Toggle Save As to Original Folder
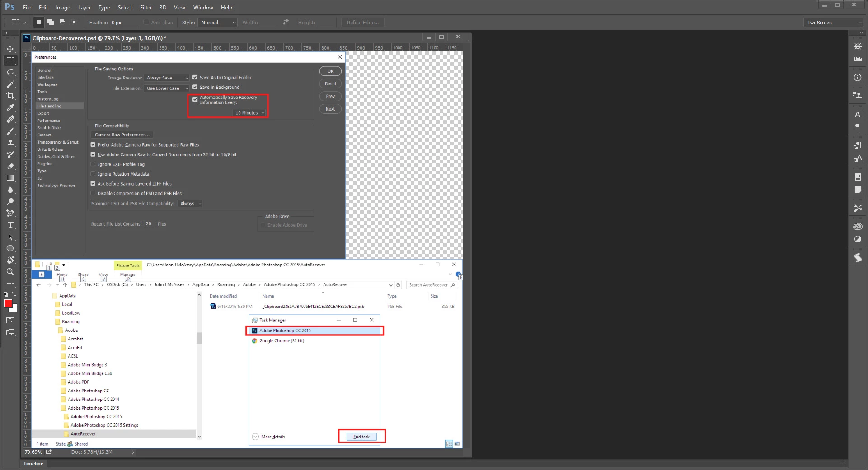 pos(195,77)
